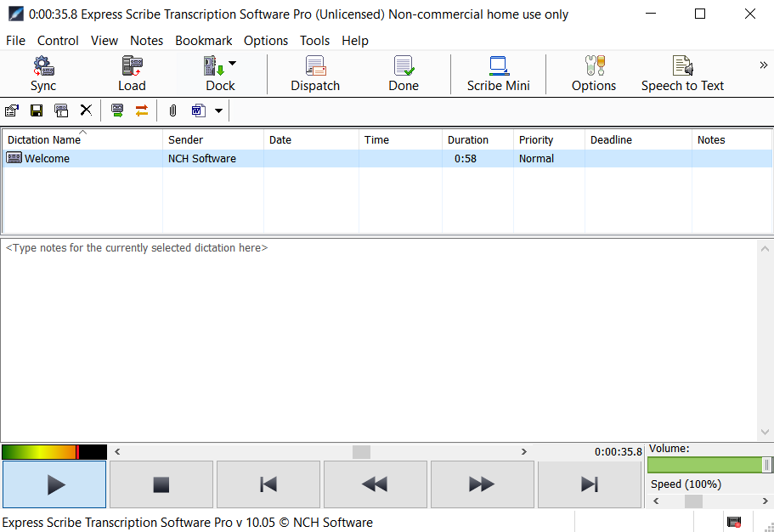The height and width of the screenshot is (532, 774).
Task: Open the Control menu
Action: (x=58, y=41)
